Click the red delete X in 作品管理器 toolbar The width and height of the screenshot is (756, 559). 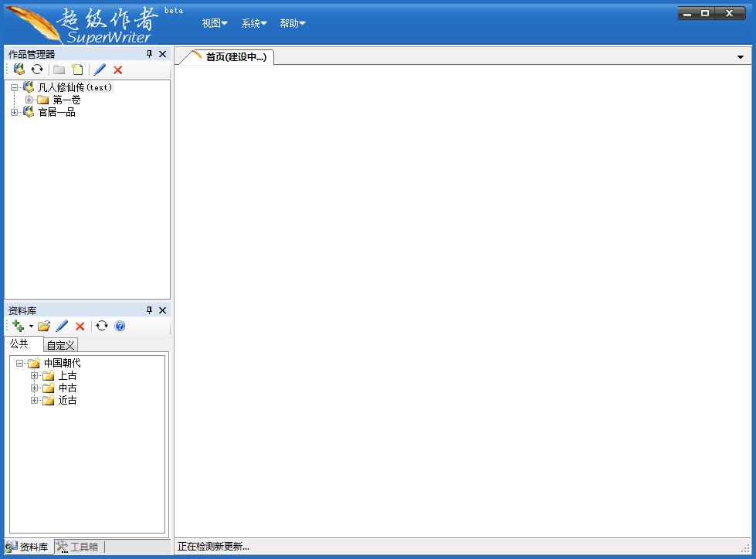point(117,69)
